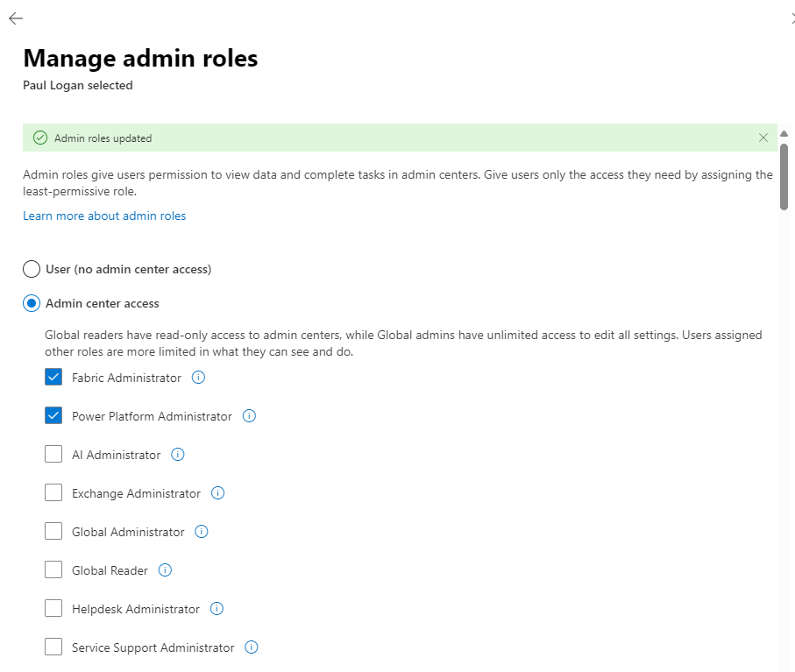Disable the Power Platform Administrator role
The width and height of the screenshot is (795, 672).
(x=53, y=415)
